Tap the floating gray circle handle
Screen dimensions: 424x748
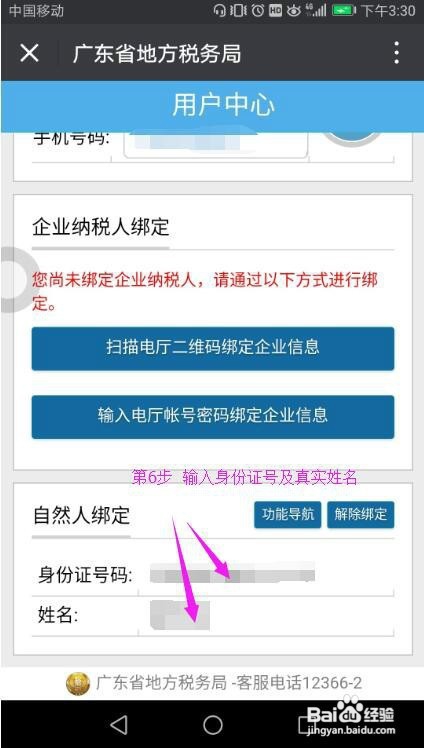point(17,280)
